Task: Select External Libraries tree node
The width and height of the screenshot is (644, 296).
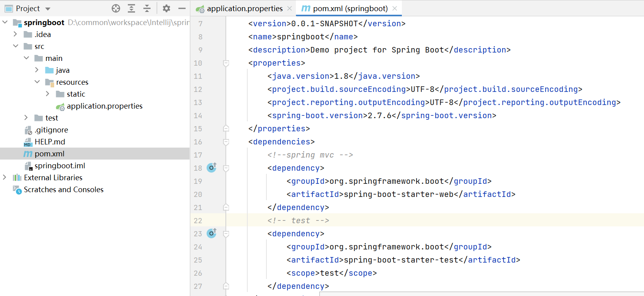Action: [x=53, y=177]
